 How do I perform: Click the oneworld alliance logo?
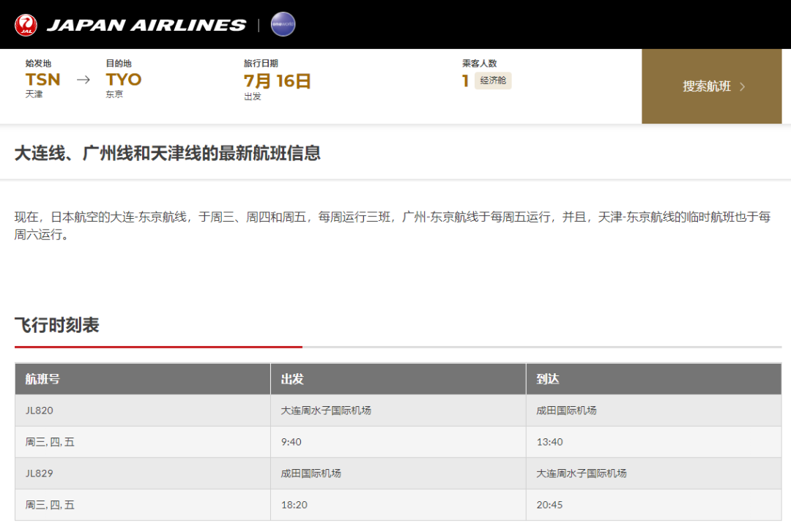[x=283, y=24]
